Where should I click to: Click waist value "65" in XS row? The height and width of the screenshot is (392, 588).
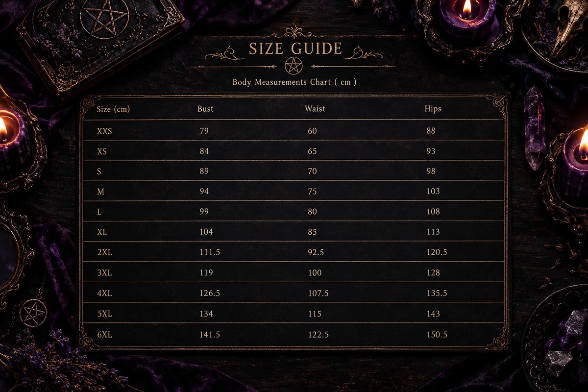coord(312,151)
